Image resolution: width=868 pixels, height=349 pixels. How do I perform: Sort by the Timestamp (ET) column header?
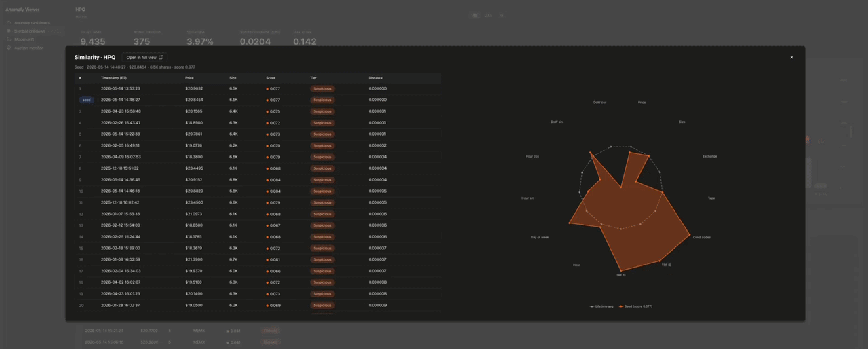click(x=114, y=78)
